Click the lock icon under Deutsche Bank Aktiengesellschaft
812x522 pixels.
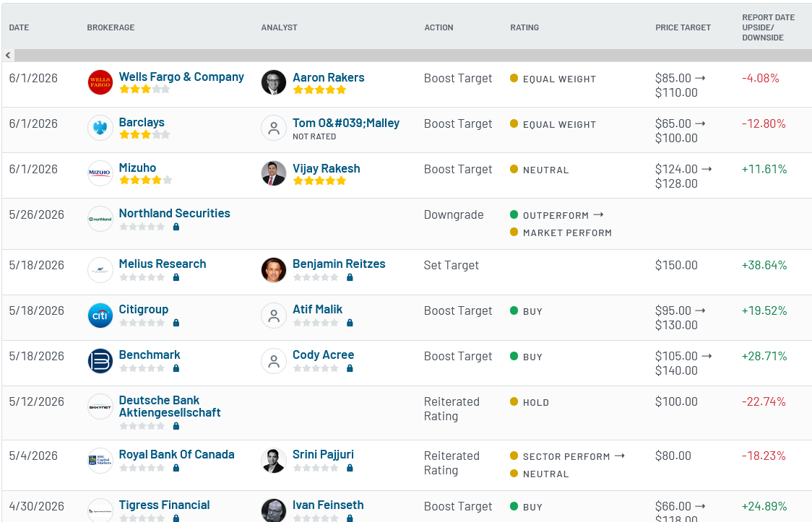tap(176, 426)
